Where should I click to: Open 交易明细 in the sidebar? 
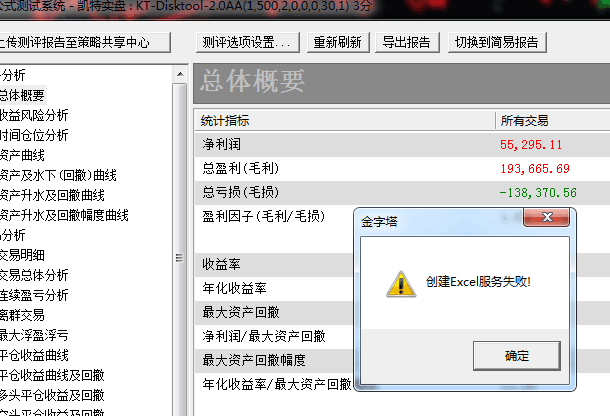click(22, 255)
